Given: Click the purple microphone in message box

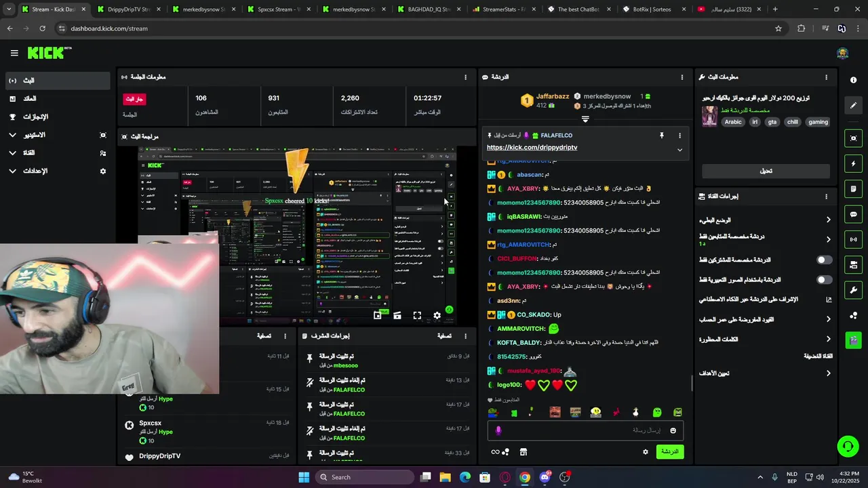Looking at the screenshot, I should point(498,430).
